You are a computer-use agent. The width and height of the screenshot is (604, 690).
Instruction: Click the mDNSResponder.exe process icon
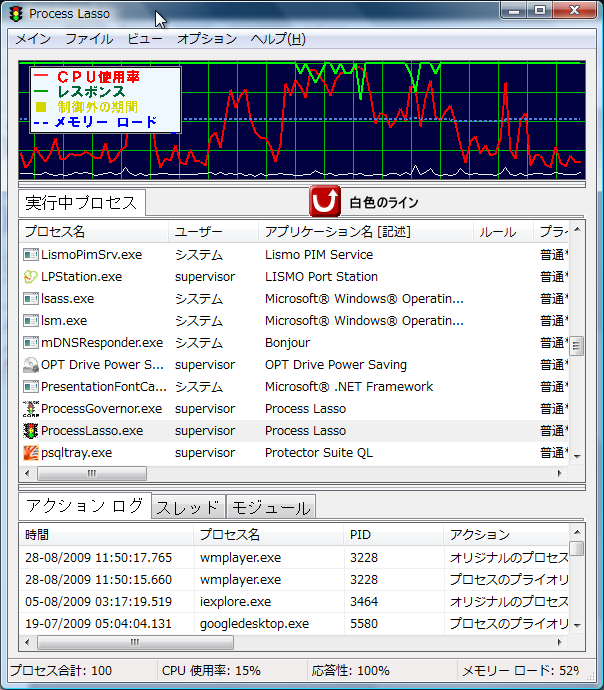click(31, 343)
